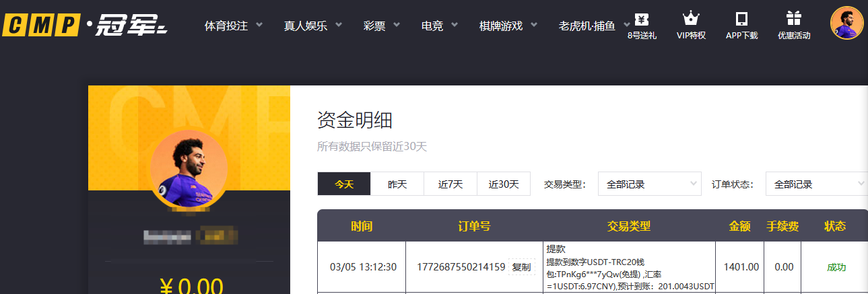Select the 今天 date filter
868x294 pixels.
click(x=344, y=184)
